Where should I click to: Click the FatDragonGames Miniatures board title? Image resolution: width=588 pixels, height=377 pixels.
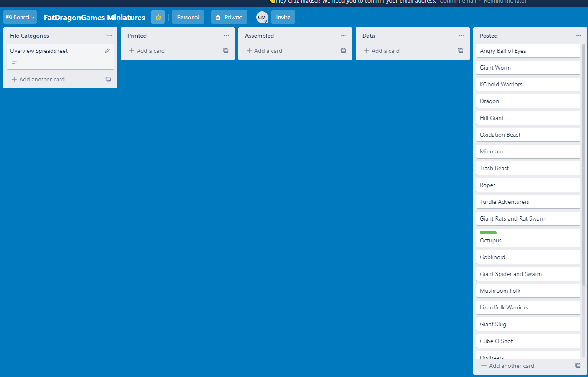coord(94,17)
